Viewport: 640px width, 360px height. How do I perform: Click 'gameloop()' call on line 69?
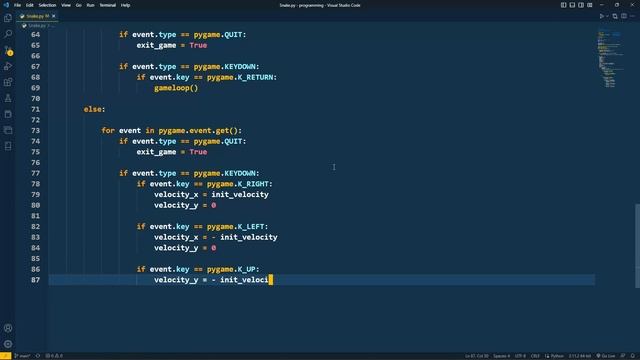(x=176, y=88)
